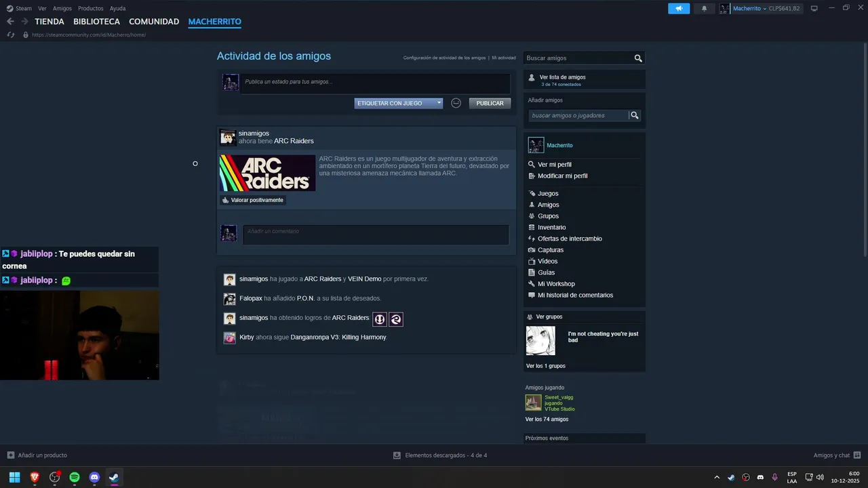Open Friends and chat icon

pyautogui.click(x=857, y=455)
